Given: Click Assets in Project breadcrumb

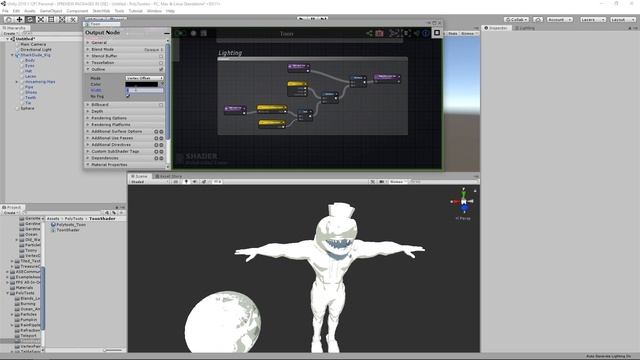Looking at the screenshot, I should tap(53, 219).
